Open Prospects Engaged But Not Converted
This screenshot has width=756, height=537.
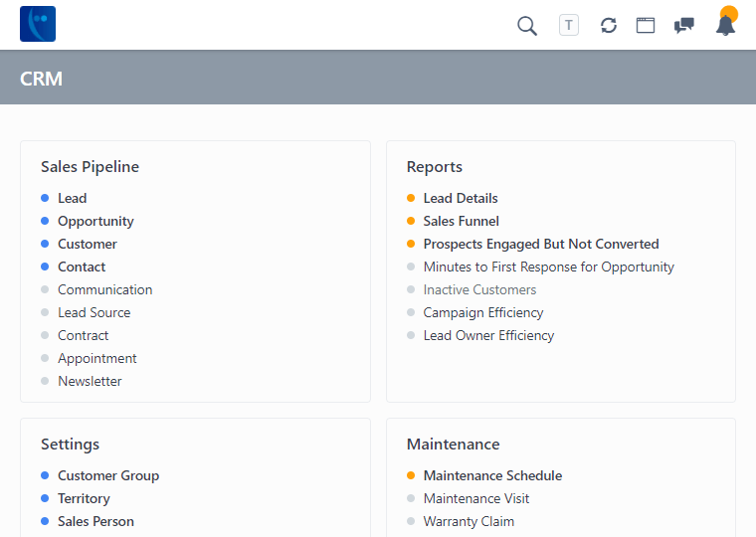click(541, 244)
